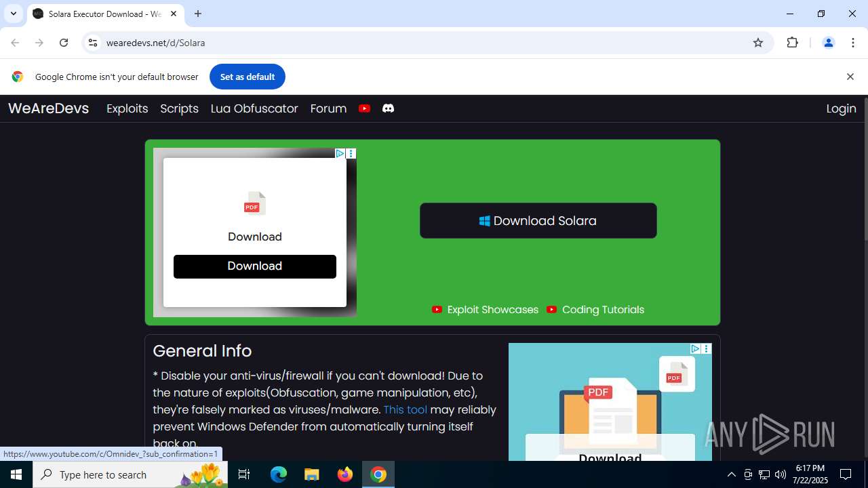Click the browser forward arrow
Screen dimensions: 868x488
(39, 43)
